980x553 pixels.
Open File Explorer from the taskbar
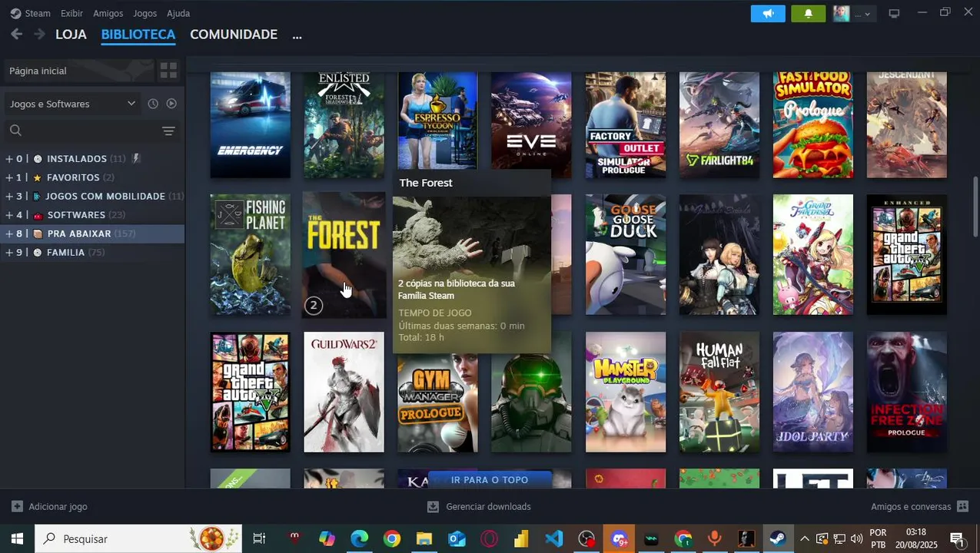click(x=424, y=538)
